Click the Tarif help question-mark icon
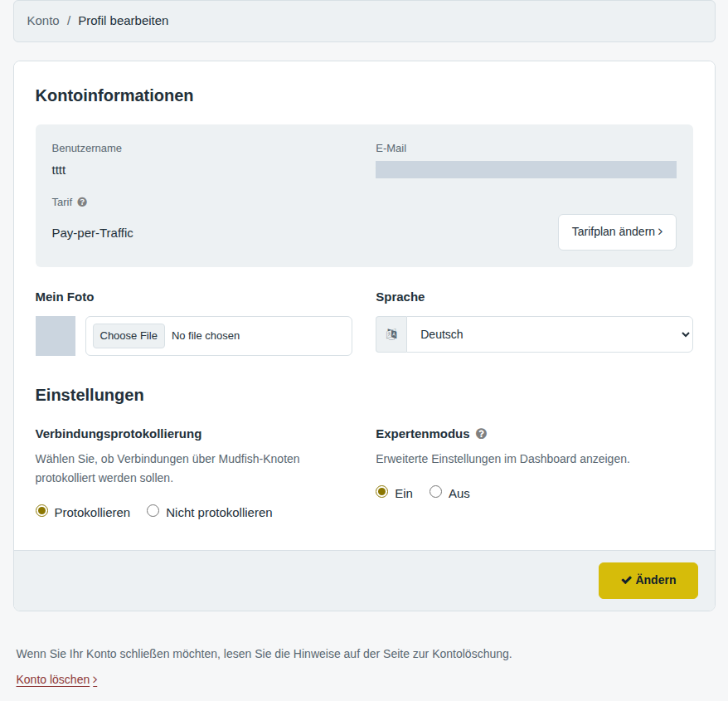This screenshot has width=728, height=701. pyautogui.click(x=82, y=202)
